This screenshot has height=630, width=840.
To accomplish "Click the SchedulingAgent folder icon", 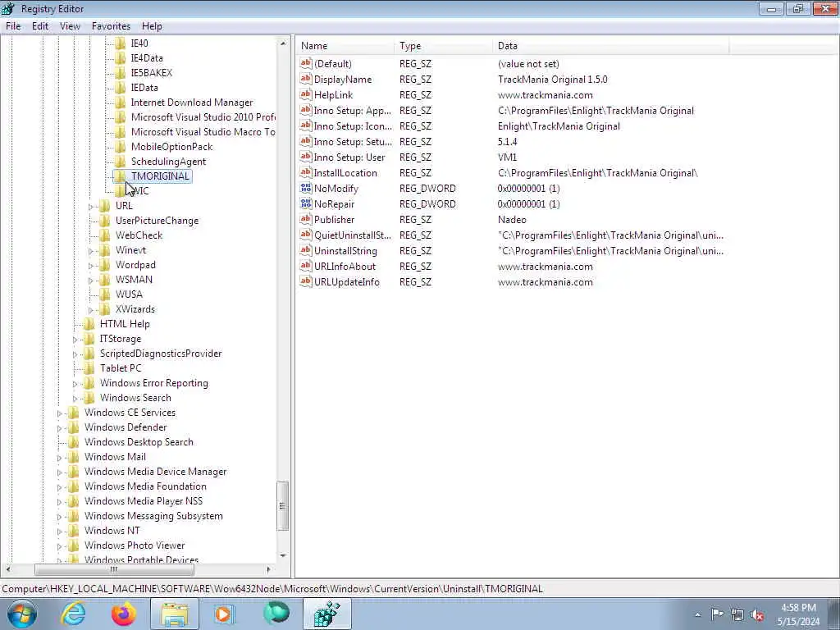I will 121,162.
